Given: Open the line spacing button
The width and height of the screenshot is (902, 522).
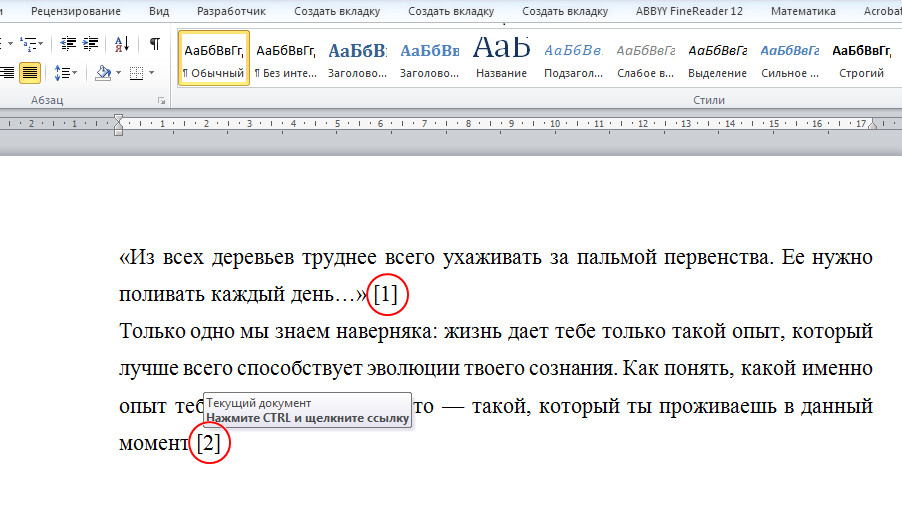Looking at the screenshot, I should 62,73.
